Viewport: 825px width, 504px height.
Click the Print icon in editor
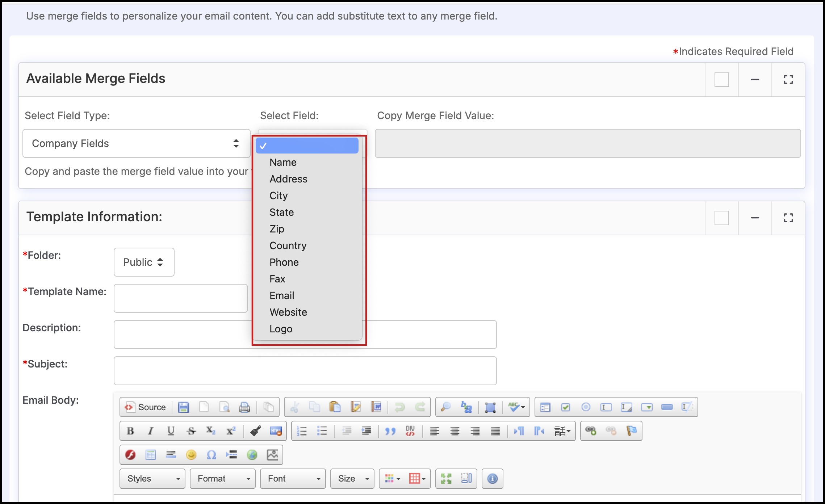click(244, 407)
